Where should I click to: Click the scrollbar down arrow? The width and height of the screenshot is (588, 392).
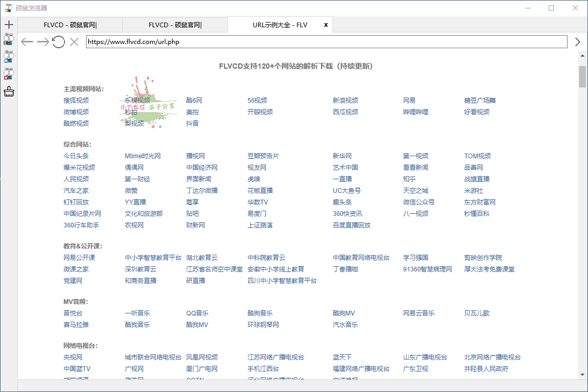pos(582,375)
